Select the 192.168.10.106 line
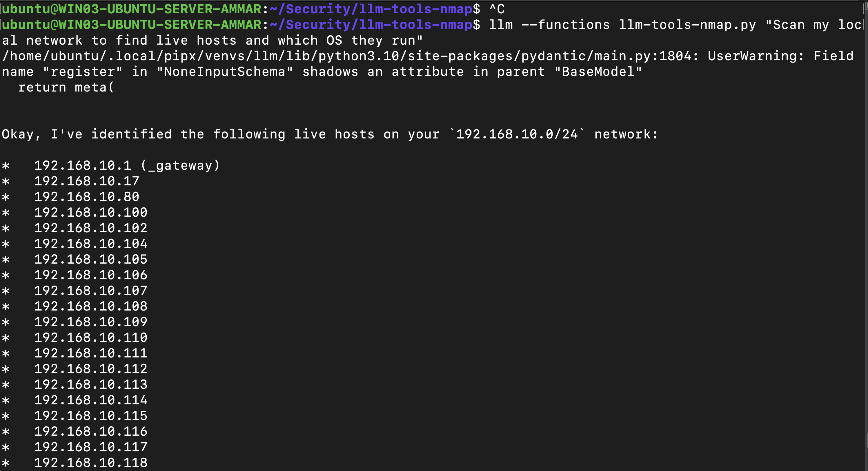This screenshot has height=471, width=868. [x=91, y=275]
